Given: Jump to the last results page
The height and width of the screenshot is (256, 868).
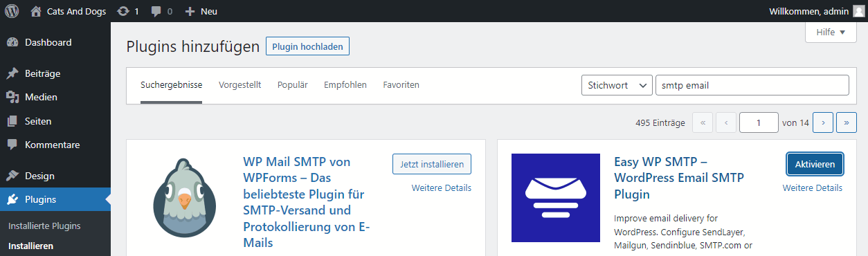Looking at the screenshot, I should [847, 122].
